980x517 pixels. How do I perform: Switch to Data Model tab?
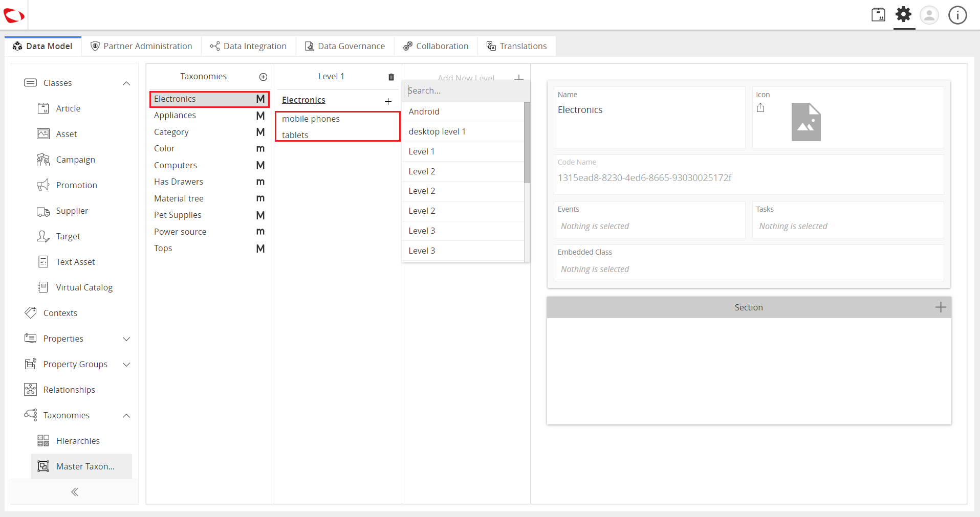pos(43,46)
